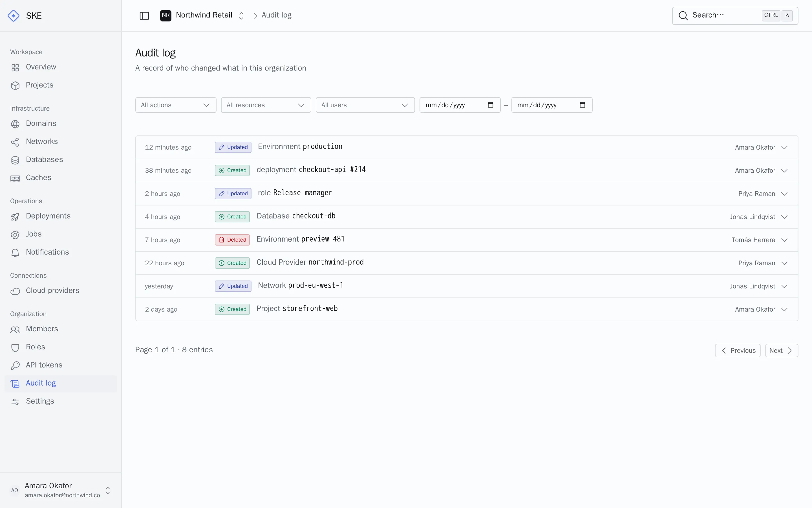Click Updated badge on Environment production row
Viewport: 812px width, 508px height.
click(x=233, y=148)
